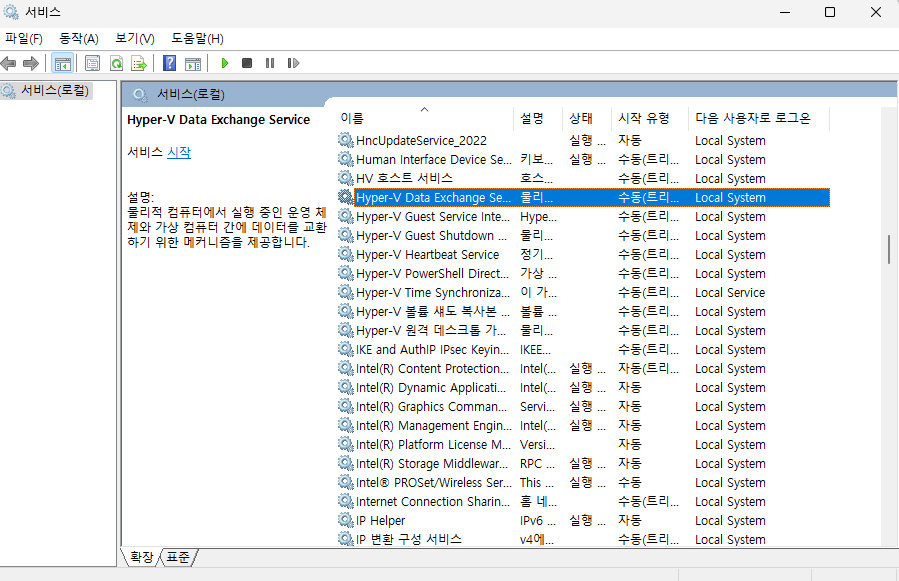Click gear icon of Hyper-V PowerShell Direct row
The image size is (899, 581).
[346, 273]
